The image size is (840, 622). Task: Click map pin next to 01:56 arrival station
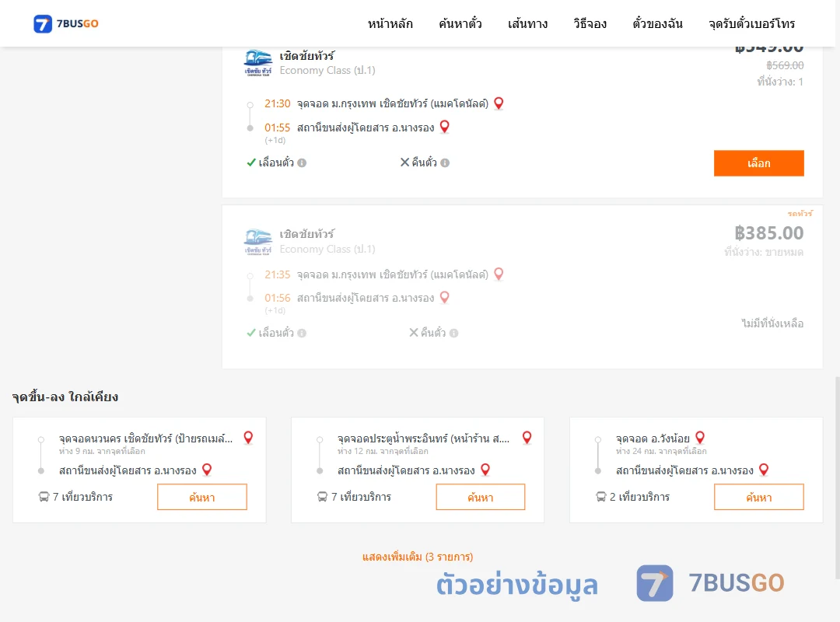point(445,297)
